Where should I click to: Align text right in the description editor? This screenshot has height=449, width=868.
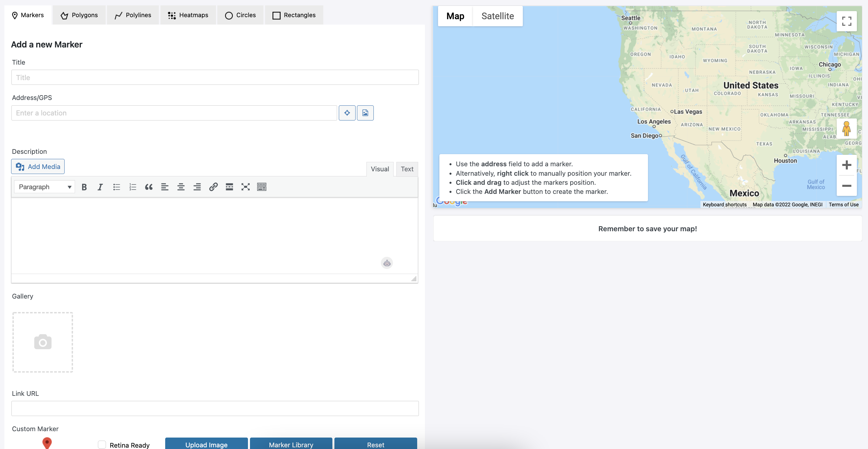pos(197,187)
